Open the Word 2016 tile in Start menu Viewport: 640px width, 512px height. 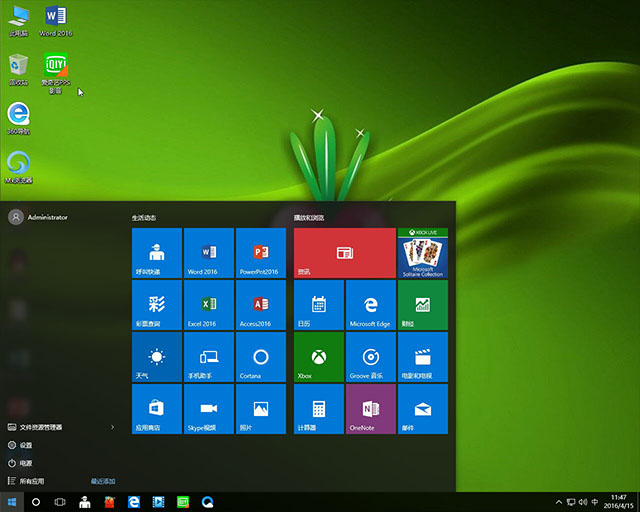click(208, 253)
